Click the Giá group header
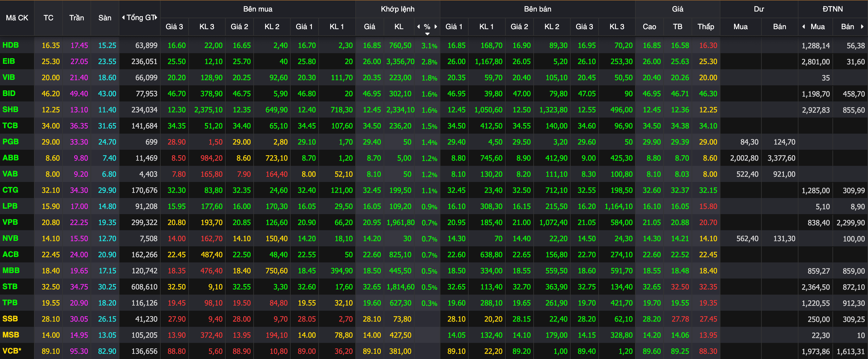The image size is (868, 359). coord(678,9)
